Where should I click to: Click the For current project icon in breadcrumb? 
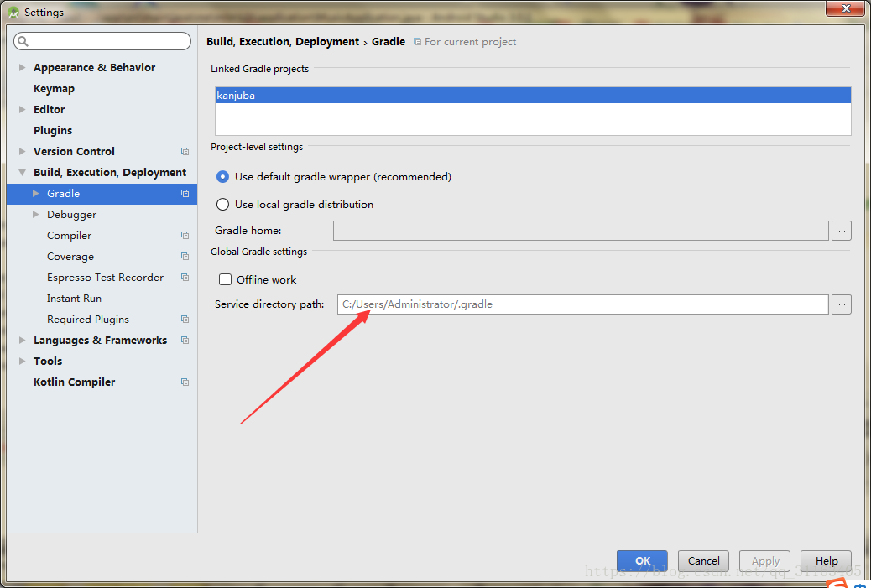point(417,41)
